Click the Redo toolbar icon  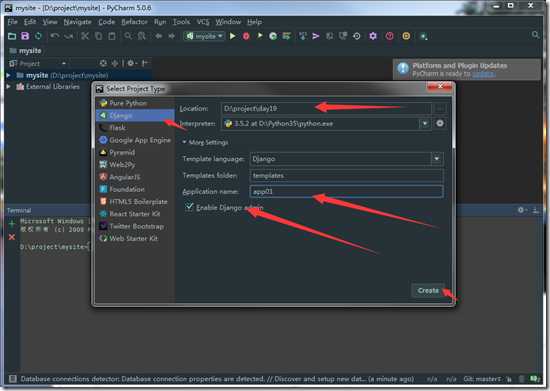point(68,36)
